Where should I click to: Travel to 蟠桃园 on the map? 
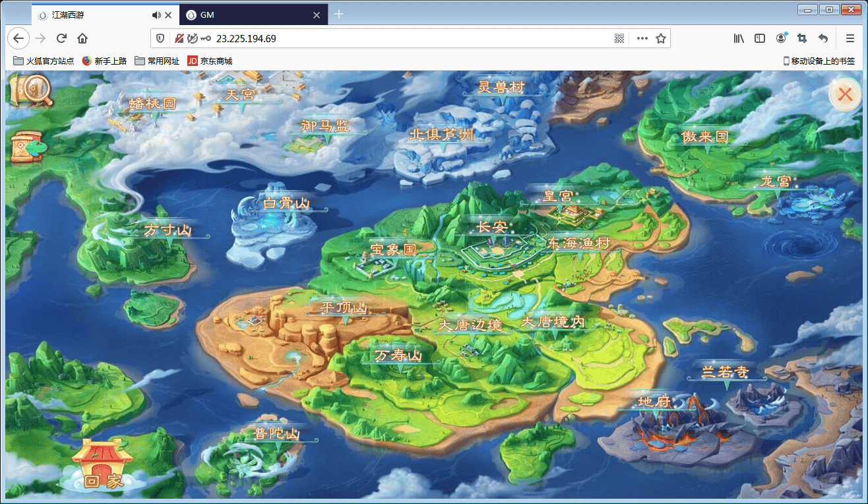pyautogui.click(x=153, y=104)
